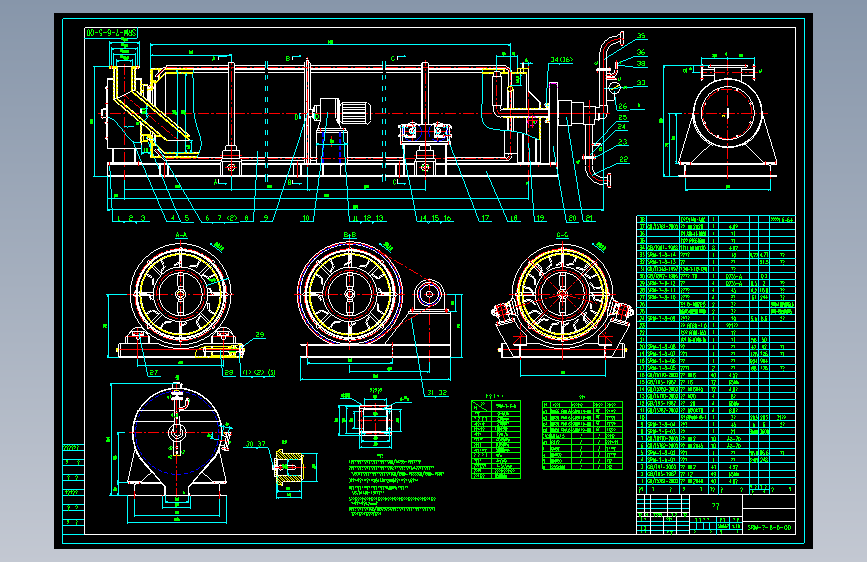Click part callout number 10
This screenshot has width=867, height=562.
pyautogui.click(x=306, y=218)
